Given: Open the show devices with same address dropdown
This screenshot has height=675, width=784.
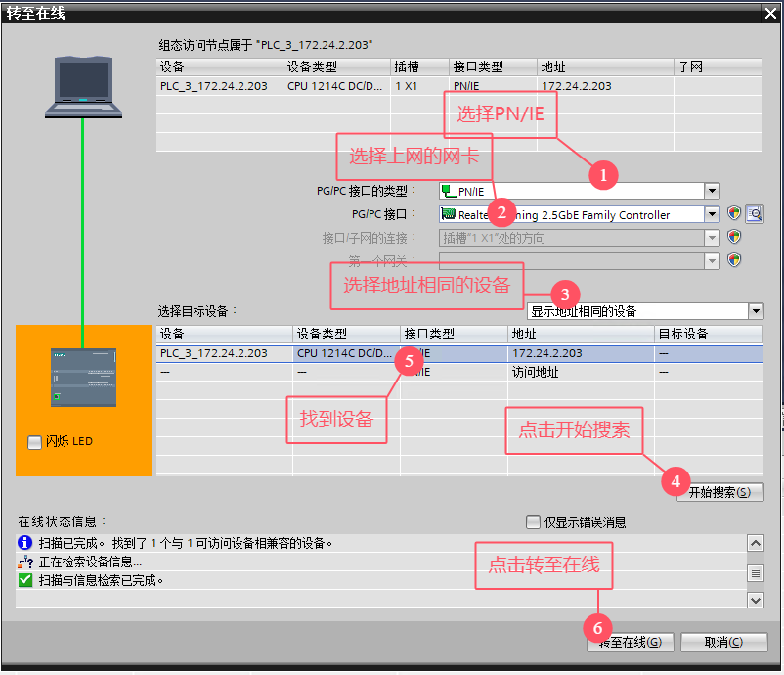Looking at the screenshot, I should click(756, 311).
